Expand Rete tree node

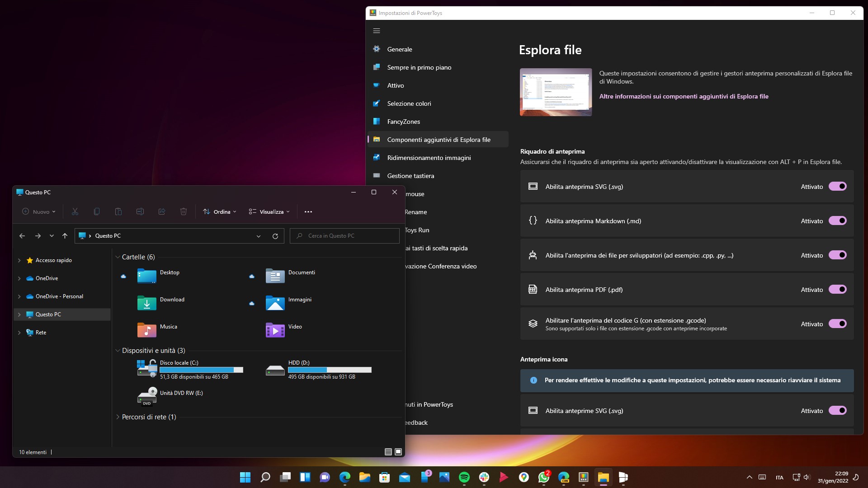point(19,333)
